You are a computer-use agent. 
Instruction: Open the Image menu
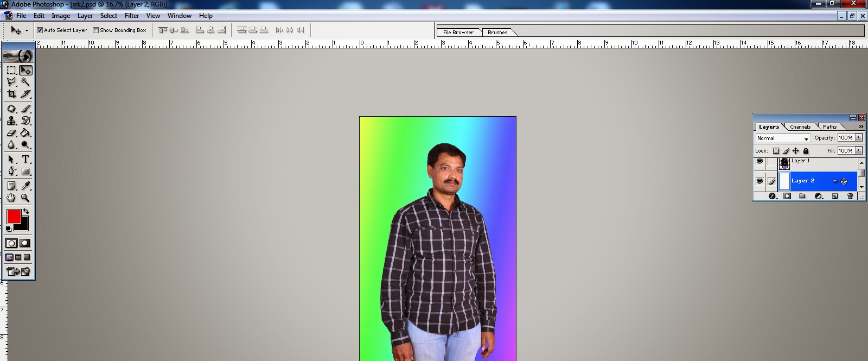click(x=61, y=16)
